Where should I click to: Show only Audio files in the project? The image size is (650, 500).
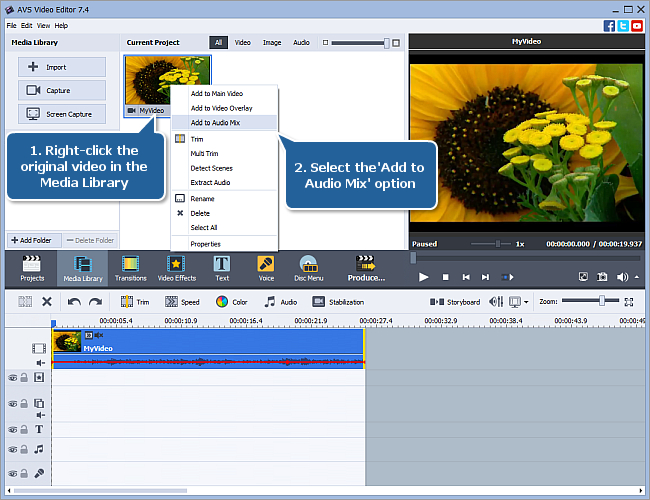pyautogui.click(x=301, y=42)
